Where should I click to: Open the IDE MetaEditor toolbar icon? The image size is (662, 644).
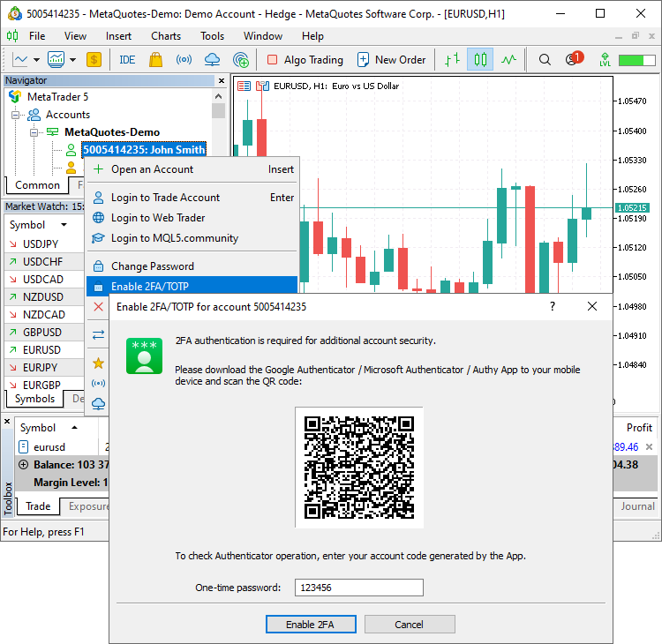(x=127, y=60)
